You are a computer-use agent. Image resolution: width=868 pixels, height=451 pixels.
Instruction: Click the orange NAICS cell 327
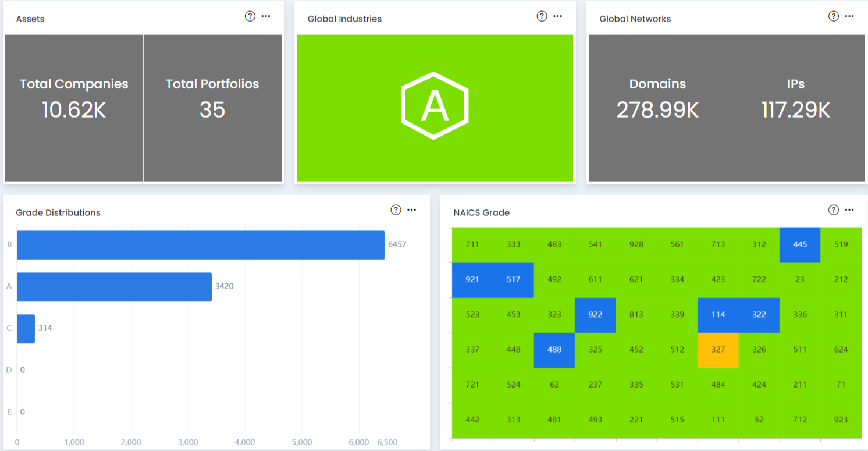tap(718, 350)
